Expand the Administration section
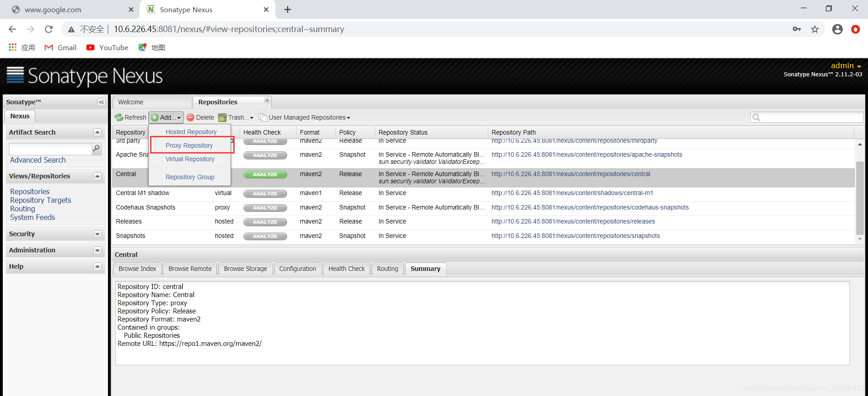Screen dimensions: 868x396 click(x=97, y=250)
